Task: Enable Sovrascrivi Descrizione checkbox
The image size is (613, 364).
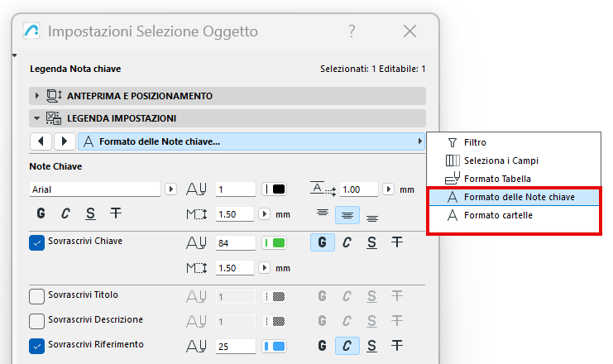Action: (36, 321)
